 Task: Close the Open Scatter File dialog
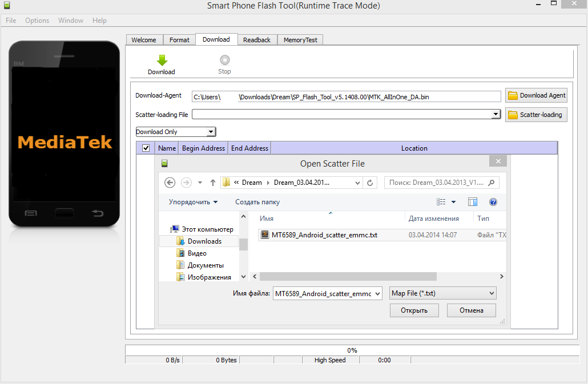tap(498, 161)
